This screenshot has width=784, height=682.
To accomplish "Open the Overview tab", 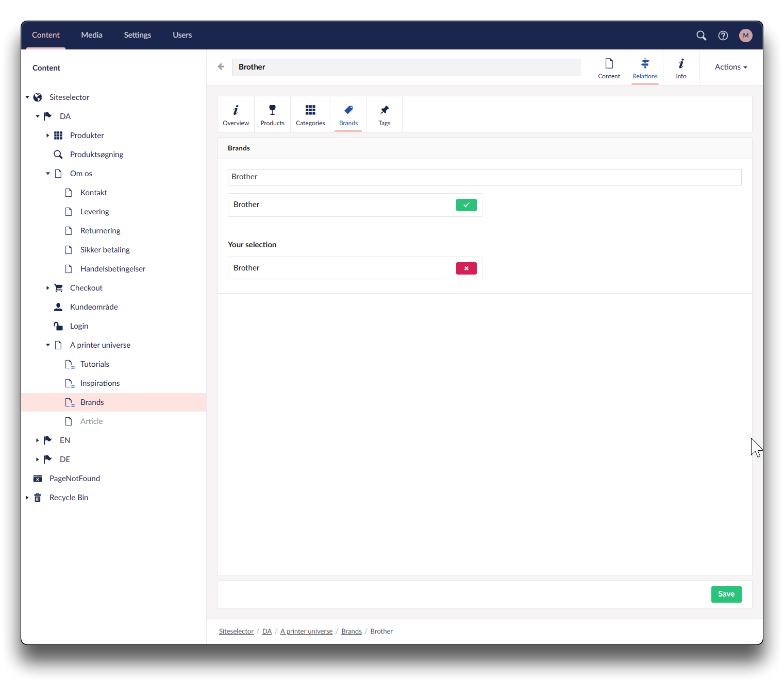I will (236, 115).
